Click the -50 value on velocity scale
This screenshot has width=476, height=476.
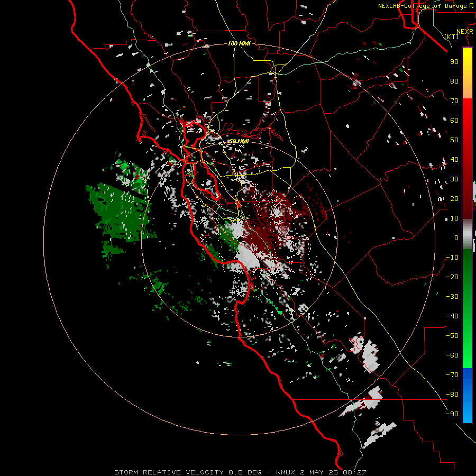click(x=452, y=336)
